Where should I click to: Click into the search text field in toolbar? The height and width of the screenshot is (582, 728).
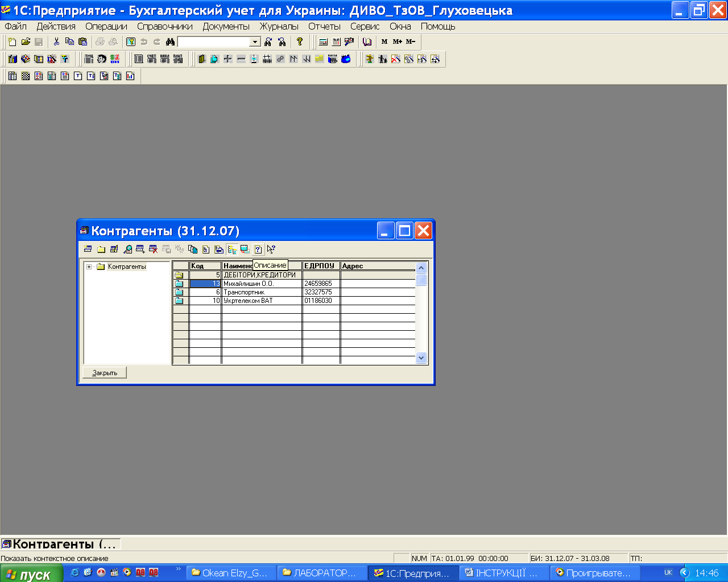pyautogui.click(x=214, y=42)
